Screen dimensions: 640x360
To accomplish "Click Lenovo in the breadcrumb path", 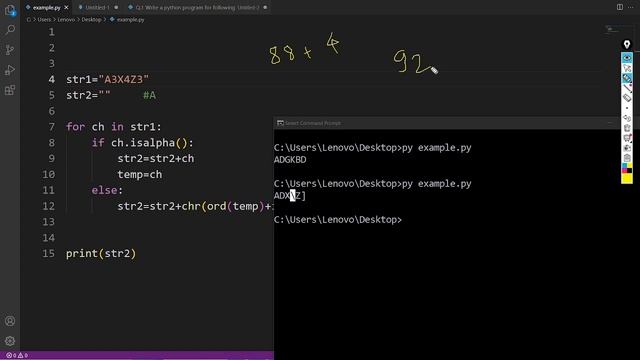I will coord(66,20).
